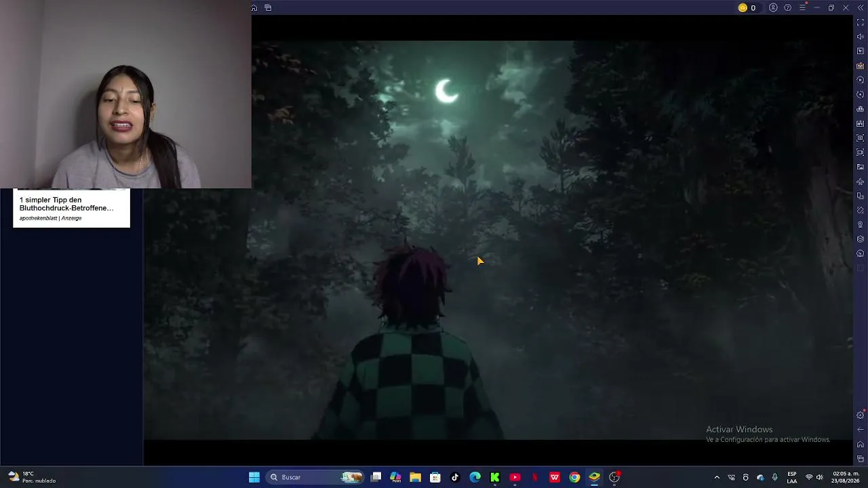868x488 pixels.
Task: Show hidden system tray icons
Action: 717,477
